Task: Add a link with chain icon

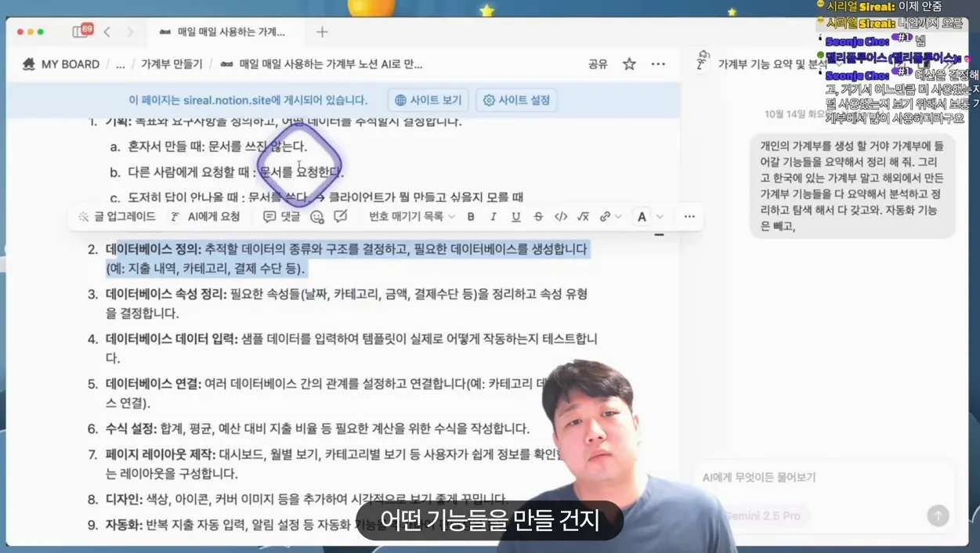Action: coord(605,217)
